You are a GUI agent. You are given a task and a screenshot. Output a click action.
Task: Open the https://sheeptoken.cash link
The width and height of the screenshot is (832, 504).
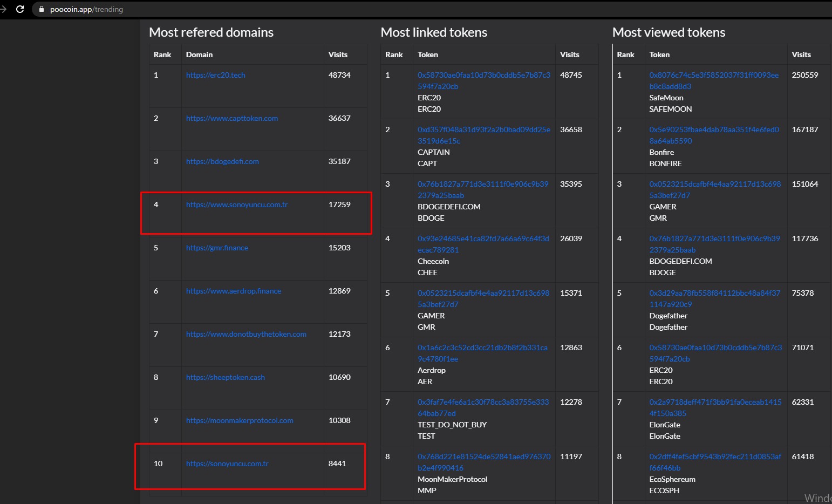click(226, 377)
